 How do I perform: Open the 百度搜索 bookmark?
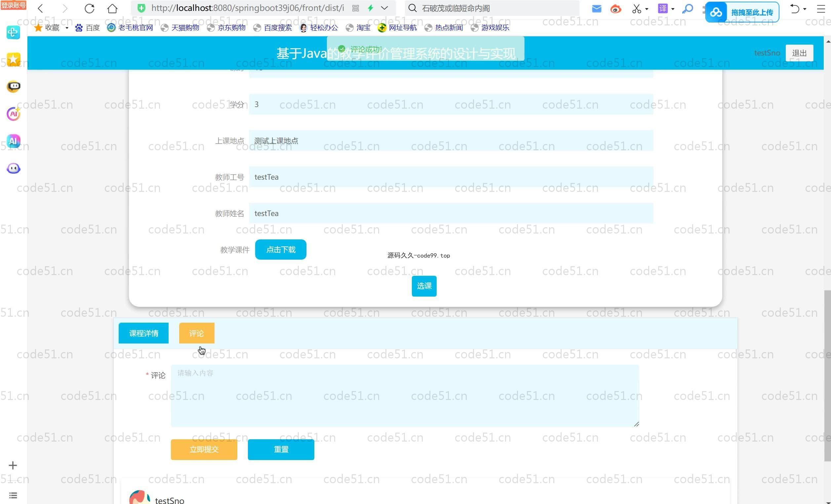[272, 28]
